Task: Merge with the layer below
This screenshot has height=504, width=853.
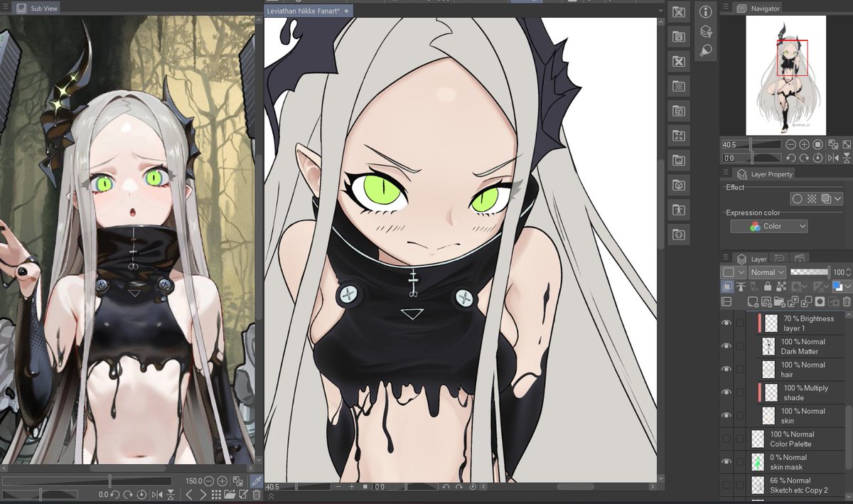Action: pyautogui.click(x=806, y=302)
